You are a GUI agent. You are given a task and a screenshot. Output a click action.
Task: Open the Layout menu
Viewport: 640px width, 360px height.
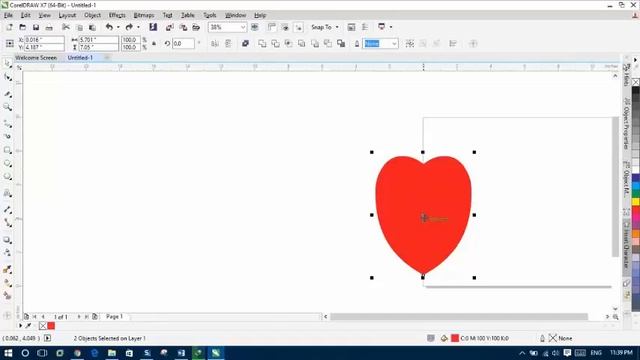tap(67, 15)
